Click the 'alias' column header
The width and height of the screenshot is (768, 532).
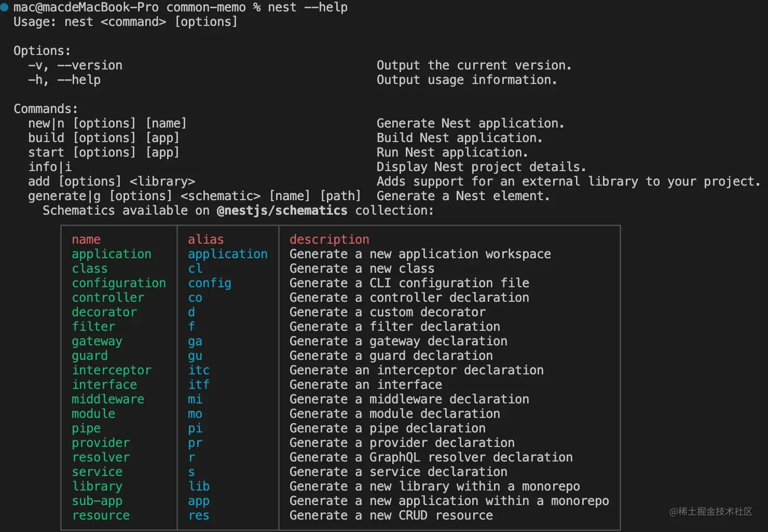pyautogui.click(x=205, y=240)
